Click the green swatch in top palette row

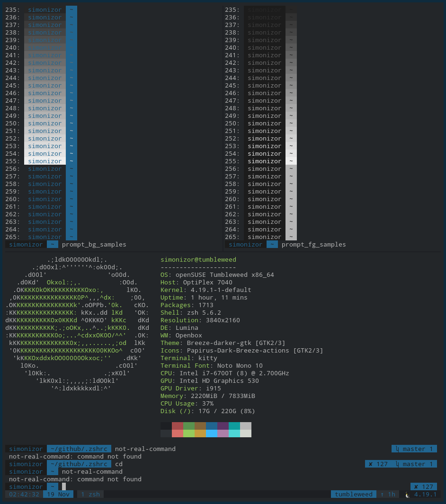pyautogui.click(x=189, y=426)
